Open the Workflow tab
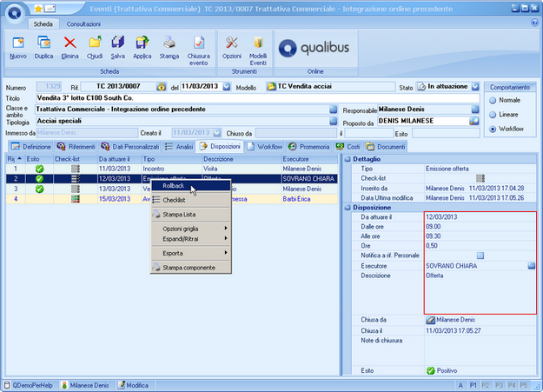Image resolution: width=543 pixels, height=392 pixels. coord(265,147)
